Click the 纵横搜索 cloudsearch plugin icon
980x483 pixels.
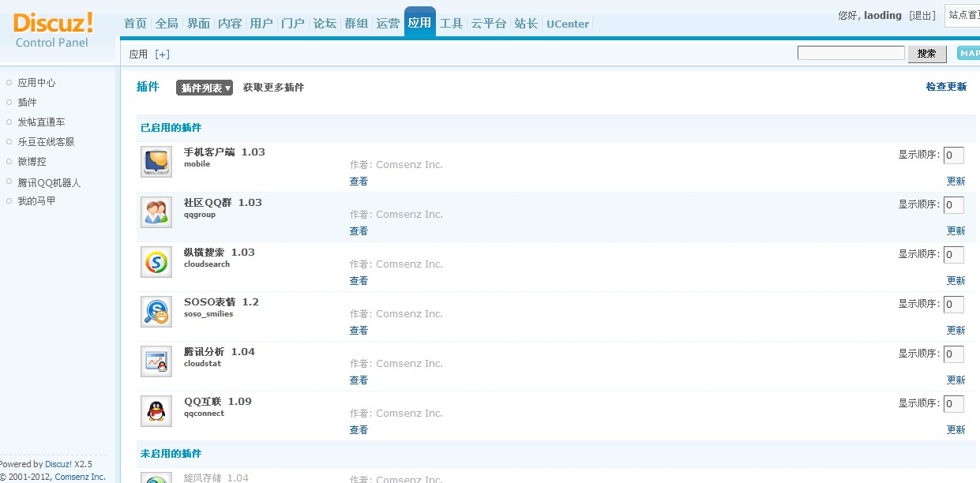coord(156,261)
